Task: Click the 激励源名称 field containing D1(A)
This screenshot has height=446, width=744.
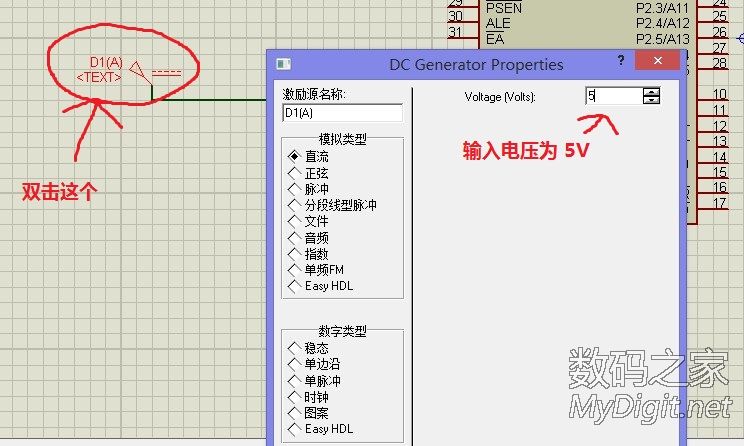Action: pyautogui.click(x=342, y=113)
